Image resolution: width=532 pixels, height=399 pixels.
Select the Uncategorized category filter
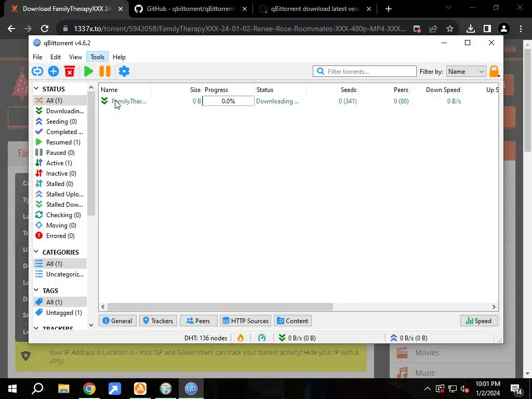(60, 274)
